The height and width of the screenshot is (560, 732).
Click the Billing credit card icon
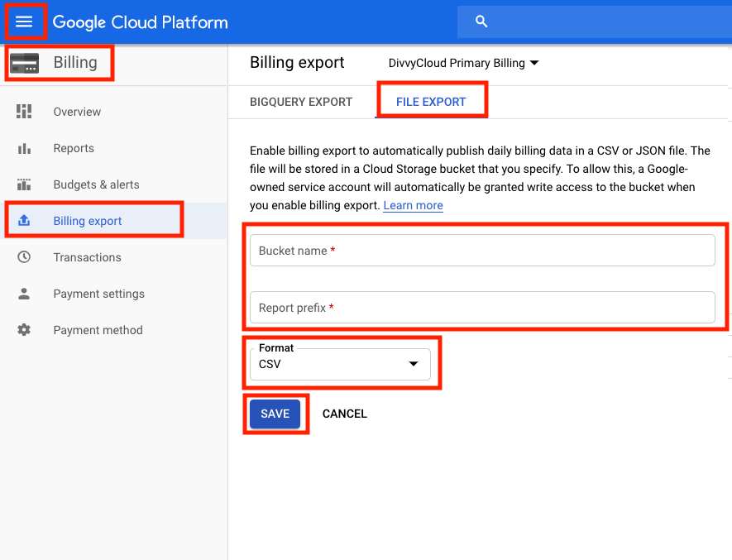pyautogui.click(x=24, y=63)
